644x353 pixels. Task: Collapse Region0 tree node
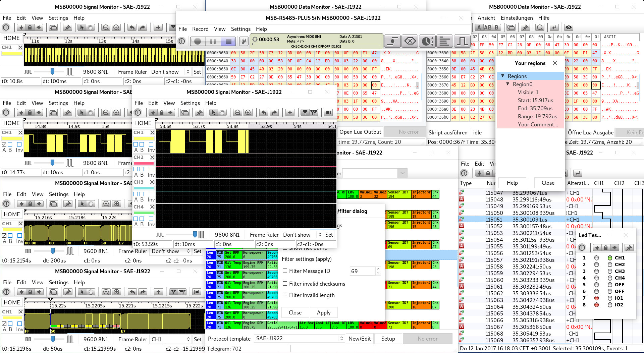pos(508,84)
